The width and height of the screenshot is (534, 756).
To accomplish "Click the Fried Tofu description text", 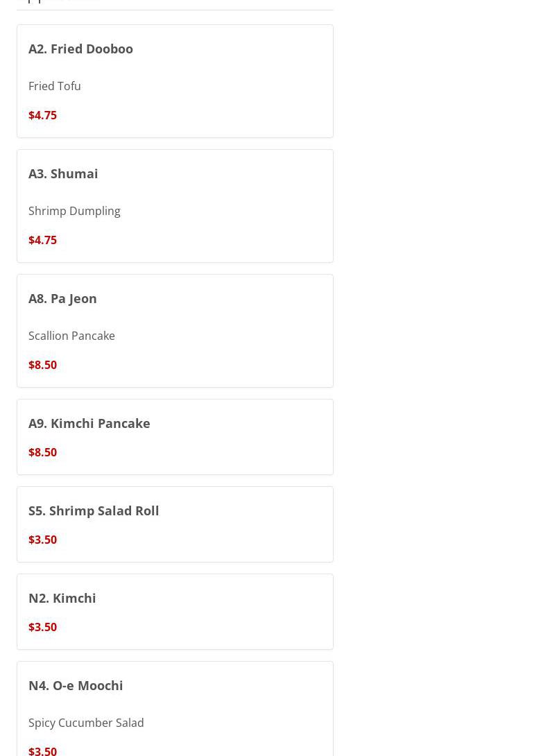I will click(55, 87).
